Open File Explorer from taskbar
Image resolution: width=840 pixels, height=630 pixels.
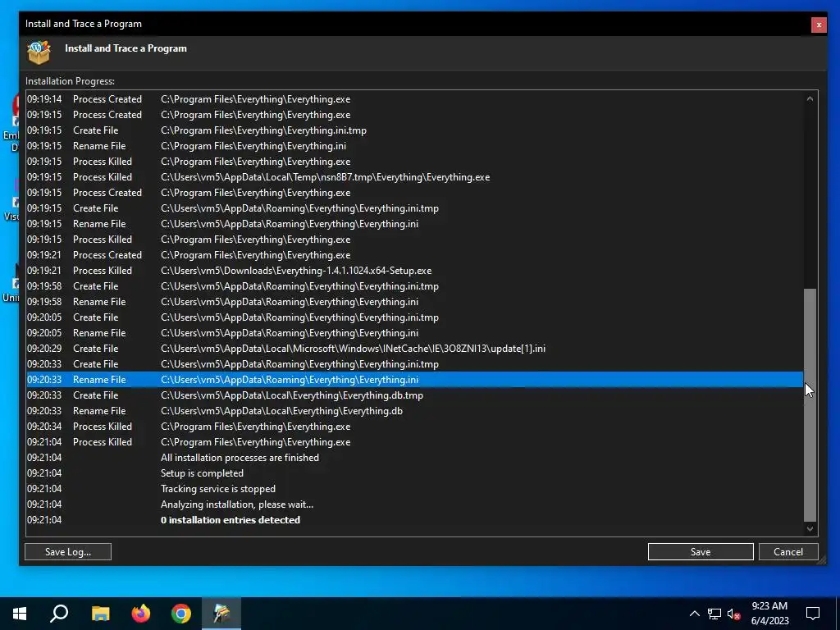coord(100,614)
